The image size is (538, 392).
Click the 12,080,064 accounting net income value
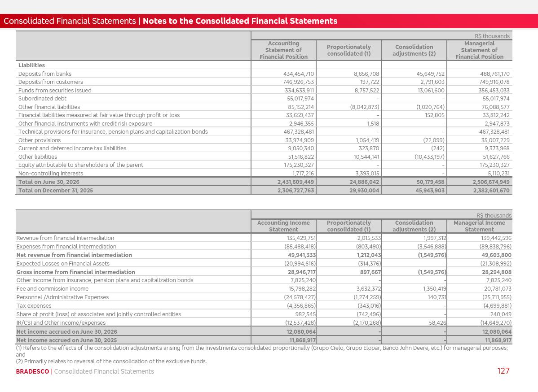pyautogui.click(x=301, y=331)
